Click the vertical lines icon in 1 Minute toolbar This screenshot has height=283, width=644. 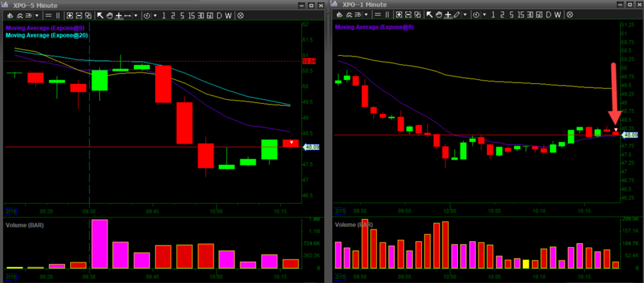coord(388,15)
